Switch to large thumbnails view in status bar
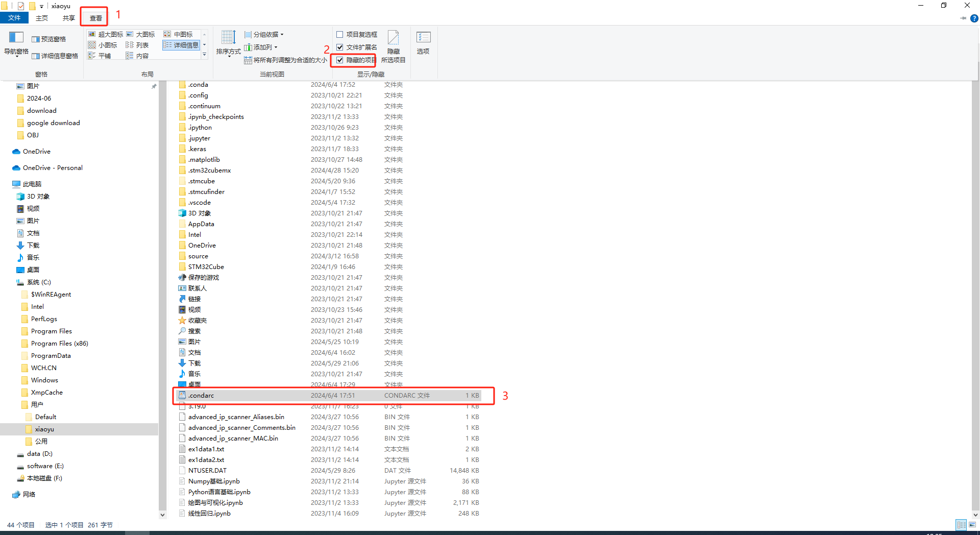 [972, 525]
